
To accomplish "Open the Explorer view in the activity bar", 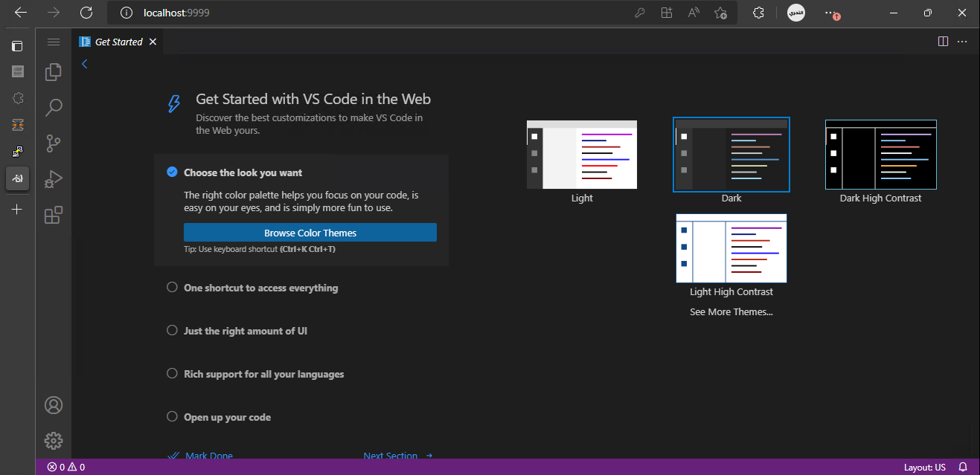I will [x=54, y=71].
